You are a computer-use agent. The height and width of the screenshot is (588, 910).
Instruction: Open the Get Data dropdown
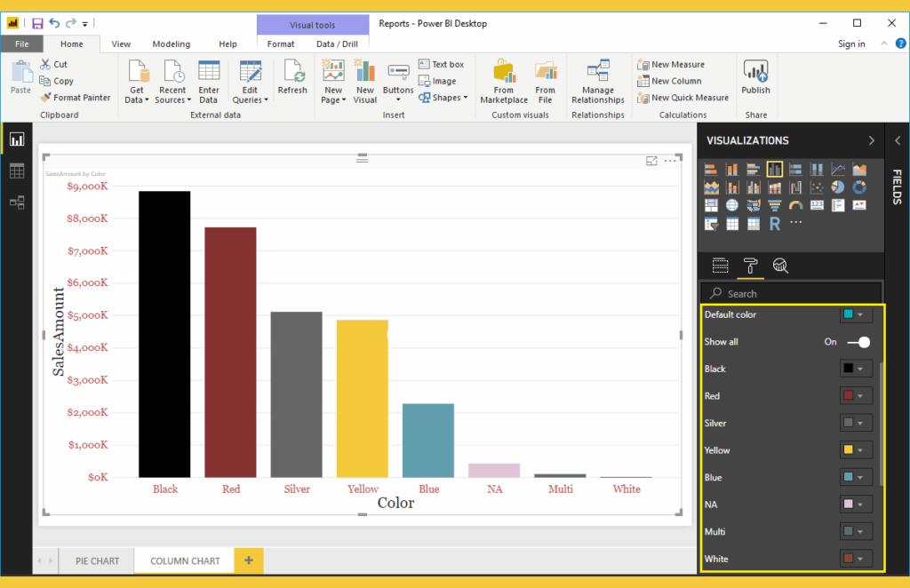pos(137,81)
